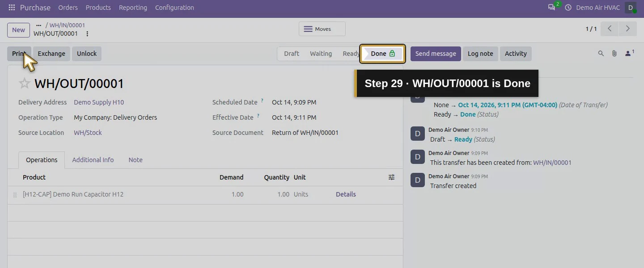Open the Configuration menu

tap(174, 8)
